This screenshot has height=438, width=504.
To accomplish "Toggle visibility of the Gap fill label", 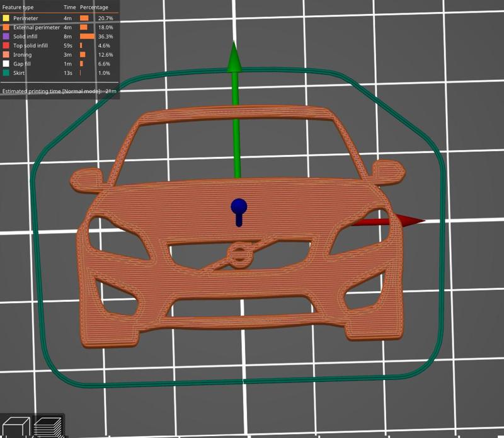I will 22,64.
